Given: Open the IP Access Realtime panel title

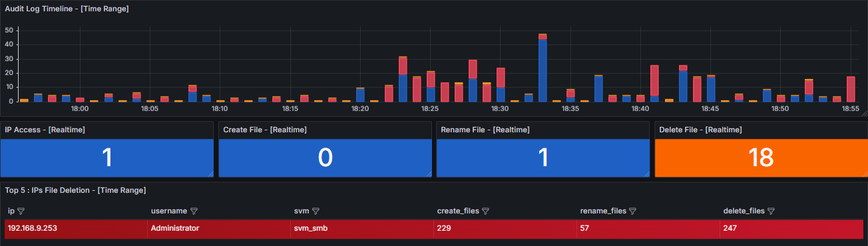Looking at the screenshot, I should click(x=45, y=130).
